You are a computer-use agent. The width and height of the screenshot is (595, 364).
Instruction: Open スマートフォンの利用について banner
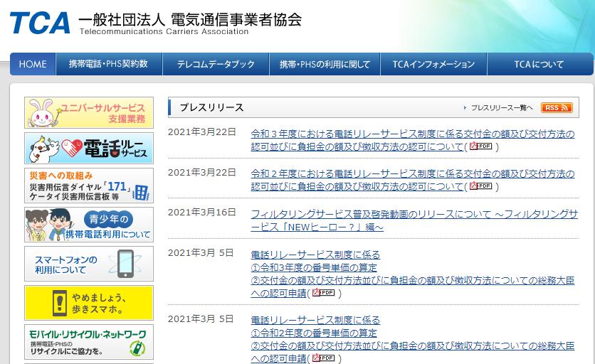(x=89, y=264)
